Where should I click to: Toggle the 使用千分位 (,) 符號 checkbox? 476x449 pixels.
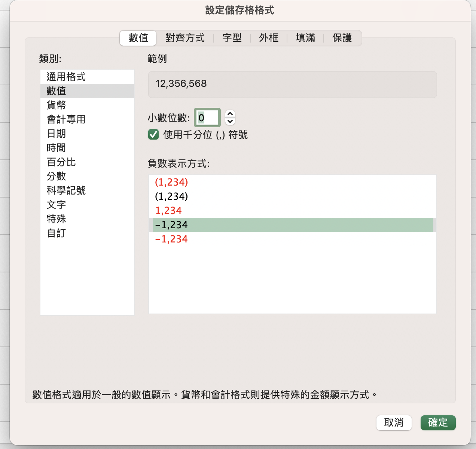[153, 135]
